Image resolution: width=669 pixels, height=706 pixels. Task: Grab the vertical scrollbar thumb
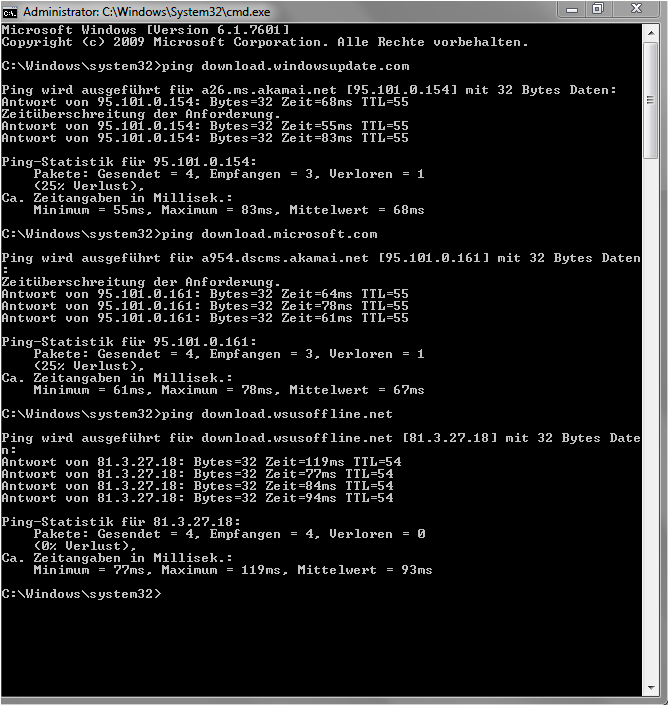point(651,100)
